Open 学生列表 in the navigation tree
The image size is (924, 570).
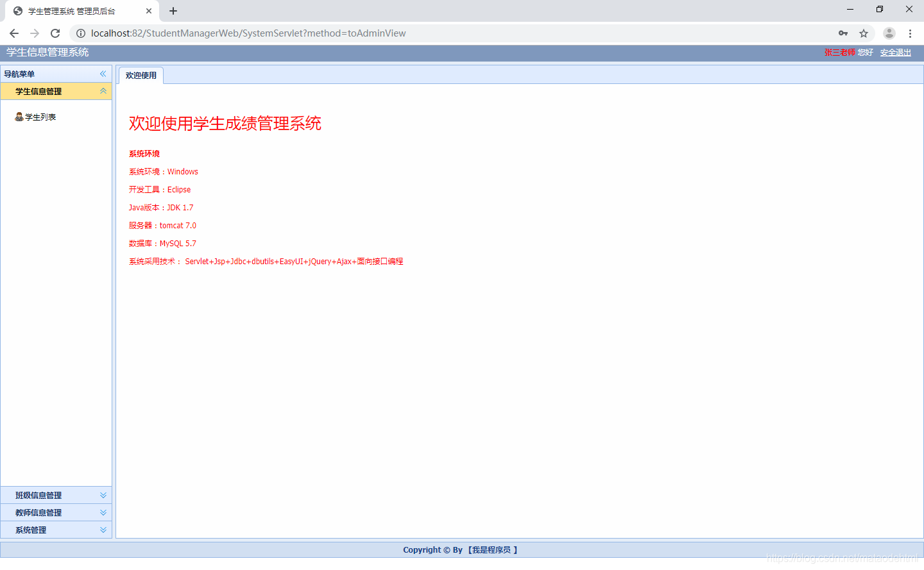click(x=40, y=117)
